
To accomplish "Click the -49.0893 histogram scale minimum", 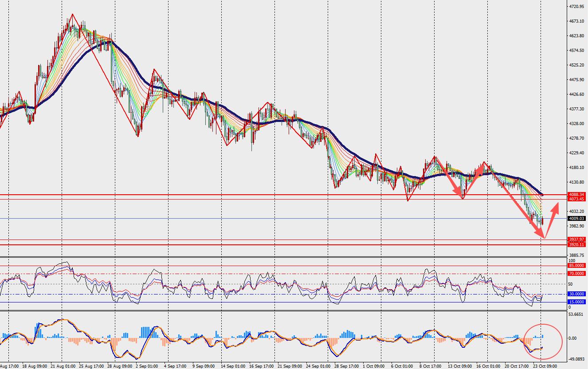I will coord(577,360).
